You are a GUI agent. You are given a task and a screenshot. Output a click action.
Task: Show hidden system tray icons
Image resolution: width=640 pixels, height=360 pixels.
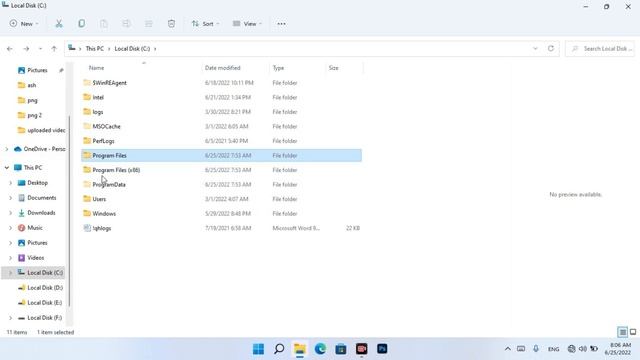tap(508, 349)
